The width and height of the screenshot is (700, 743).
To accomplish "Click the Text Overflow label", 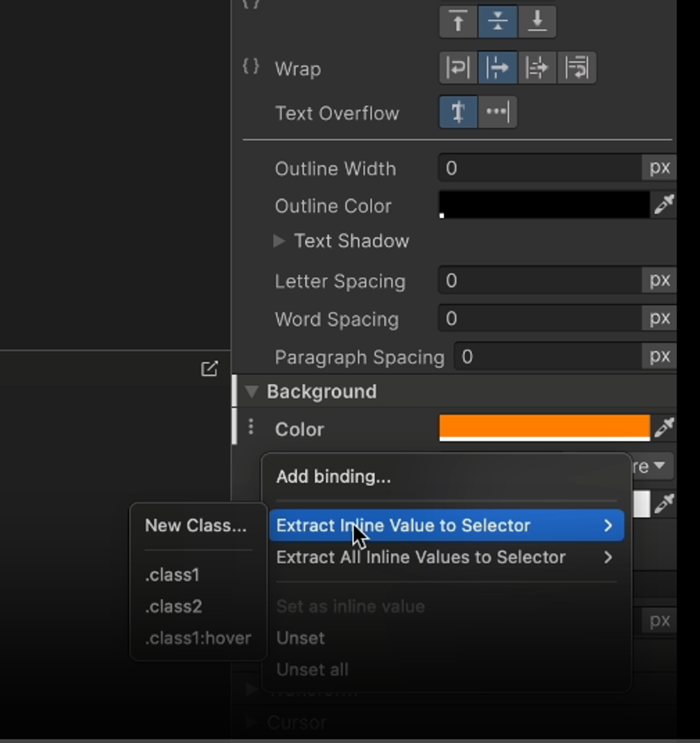I will click(337, 114).
